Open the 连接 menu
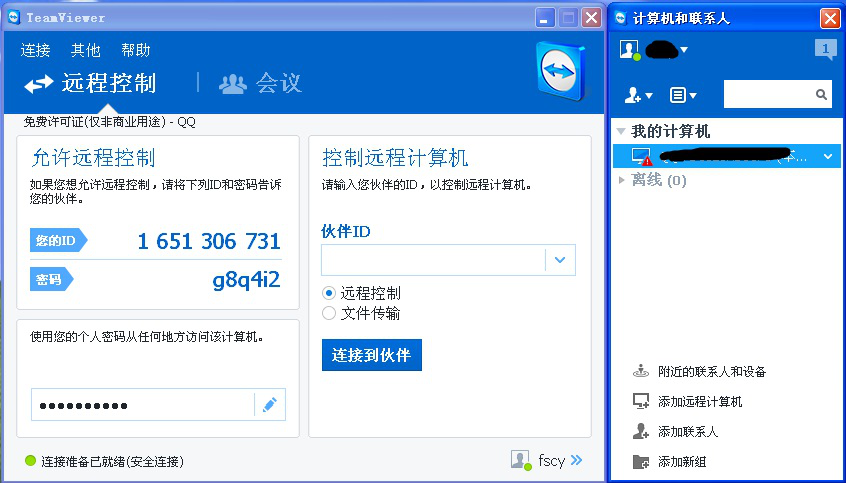This screenshot has width=846, height=483. click(x=36, y=50)
